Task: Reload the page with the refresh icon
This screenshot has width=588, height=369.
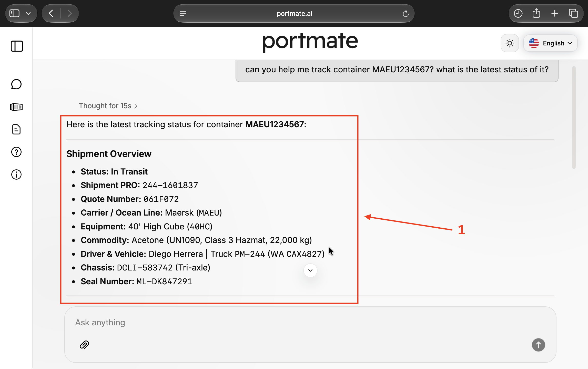Action: [405, 13]
